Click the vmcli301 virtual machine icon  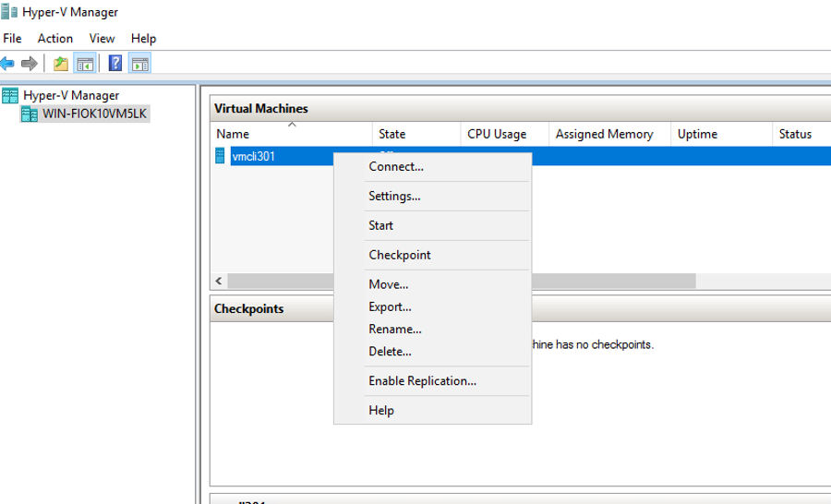(220, 156)
